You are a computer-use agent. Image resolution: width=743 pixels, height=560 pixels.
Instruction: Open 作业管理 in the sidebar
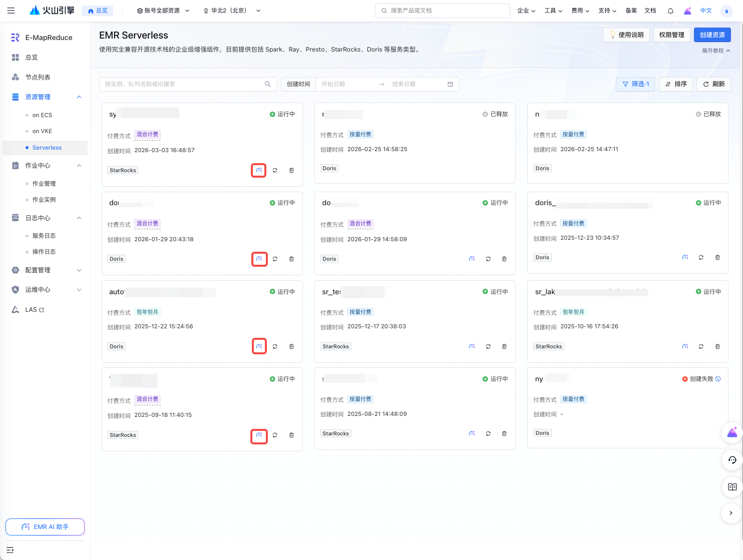click(x=45, y=184)
